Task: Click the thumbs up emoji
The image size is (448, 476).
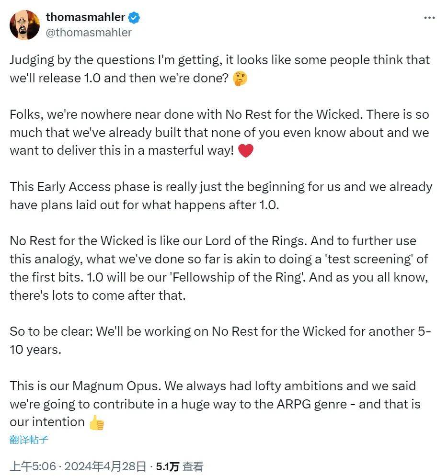Action: pos(97,422)
